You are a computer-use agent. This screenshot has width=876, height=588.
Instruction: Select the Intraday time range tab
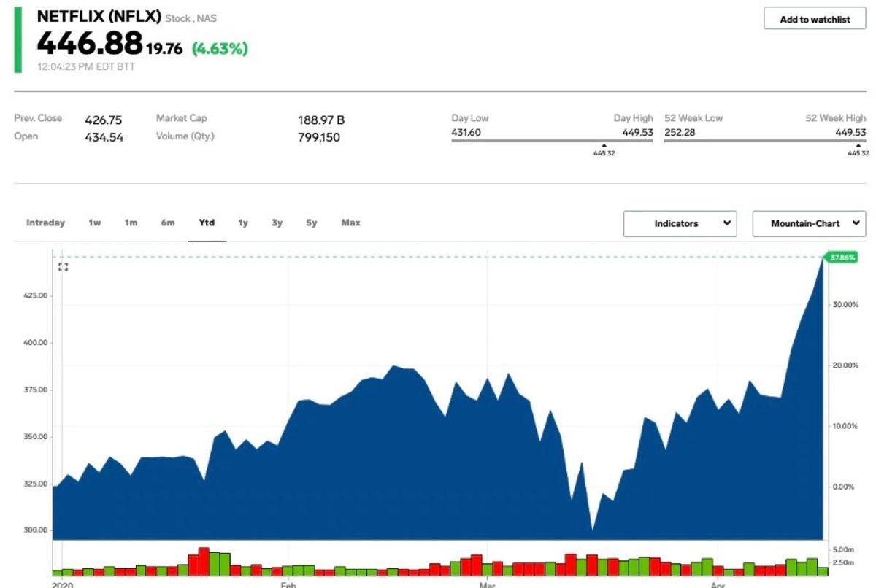point(45,223)
